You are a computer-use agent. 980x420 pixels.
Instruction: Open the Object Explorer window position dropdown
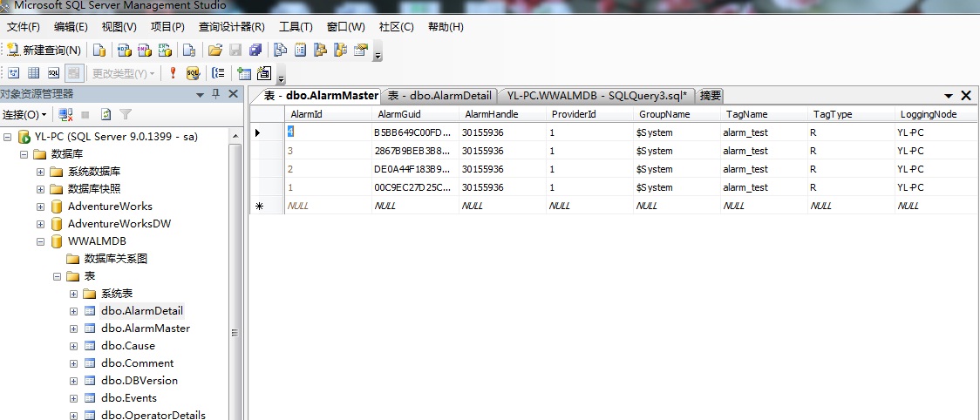200,95
